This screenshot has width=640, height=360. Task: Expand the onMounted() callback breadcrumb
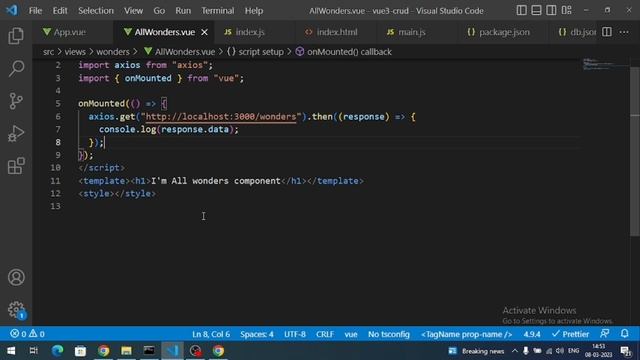[x=344, y=52]
